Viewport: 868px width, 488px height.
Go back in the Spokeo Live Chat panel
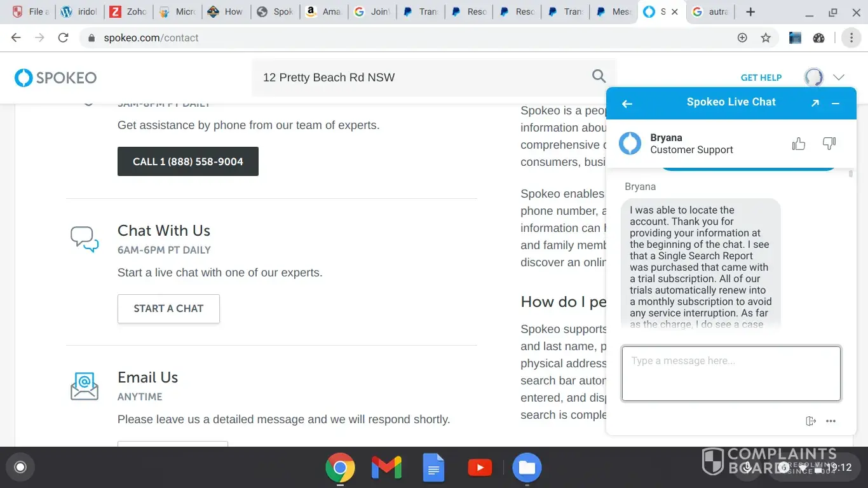click(627, 104)
